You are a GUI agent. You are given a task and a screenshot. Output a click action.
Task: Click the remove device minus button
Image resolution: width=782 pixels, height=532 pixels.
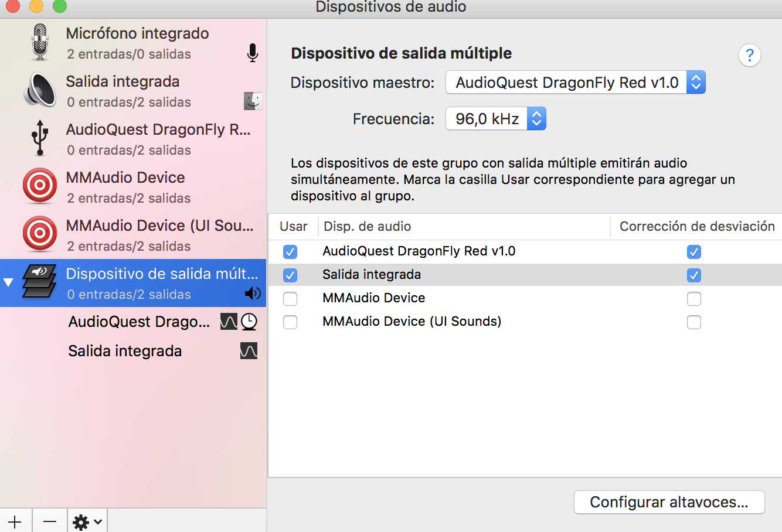coord(50,521)
